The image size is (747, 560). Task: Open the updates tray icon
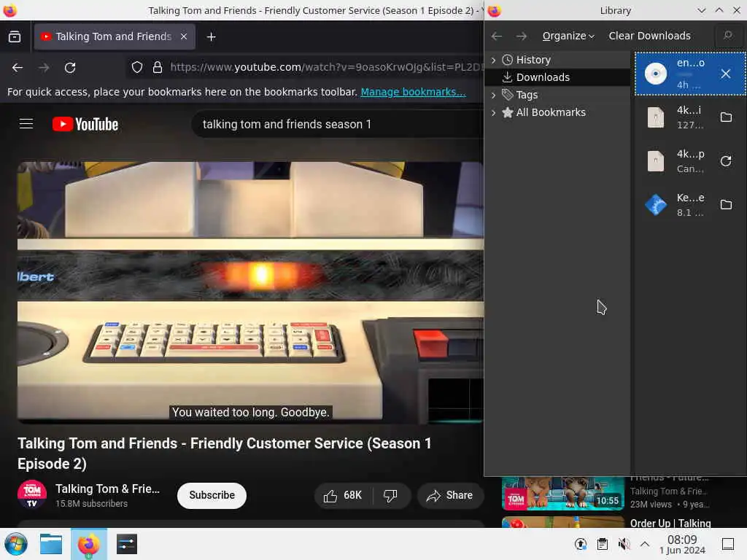[x=580, y=544]
